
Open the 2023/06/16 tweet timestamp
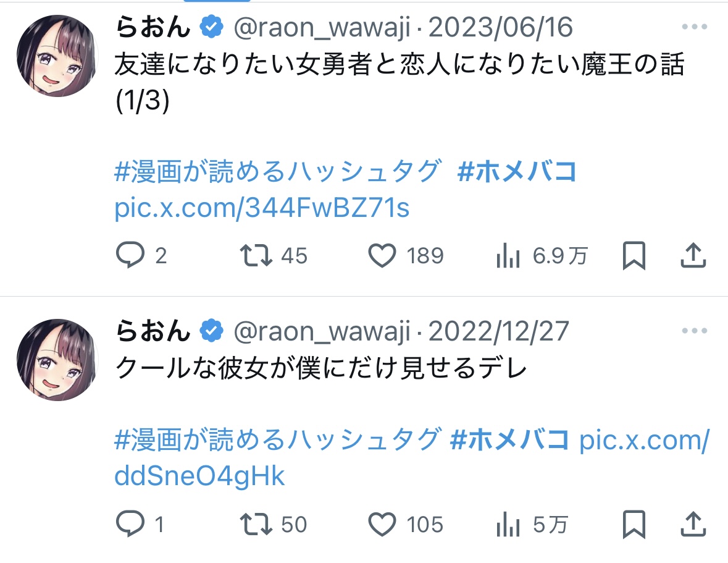click(500, 28)
